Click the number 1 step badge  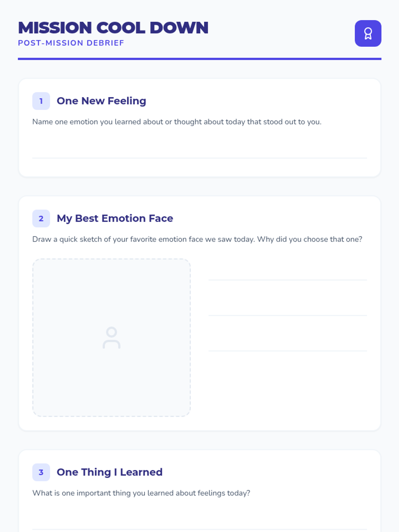pos(41,101)
